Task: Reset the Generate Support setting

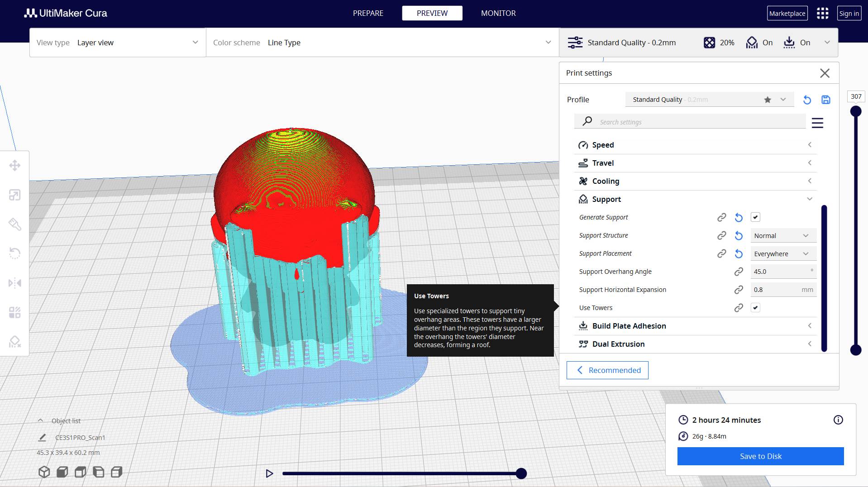Action: [x=739, y=217]
